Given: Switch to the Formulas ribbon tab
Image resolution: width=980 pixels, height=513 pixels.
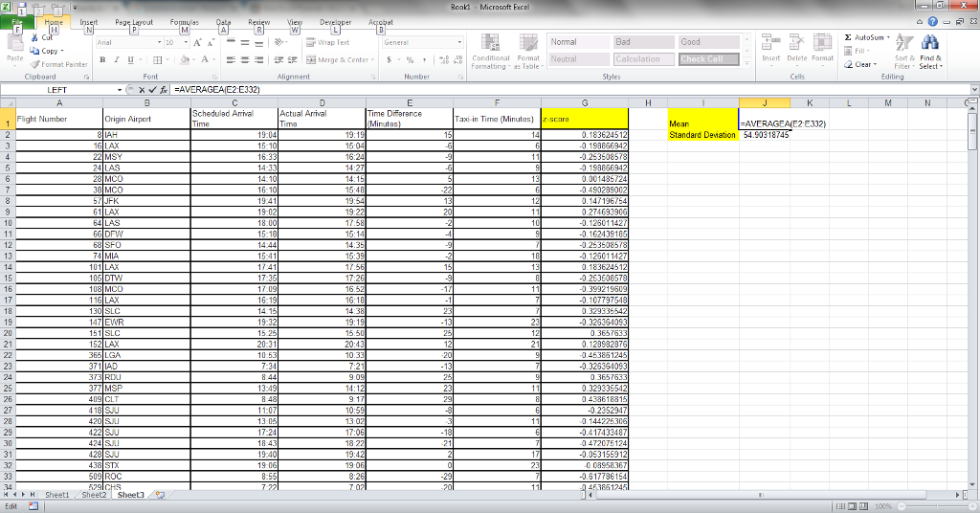Looking at the screenshot, I should 185,23.
